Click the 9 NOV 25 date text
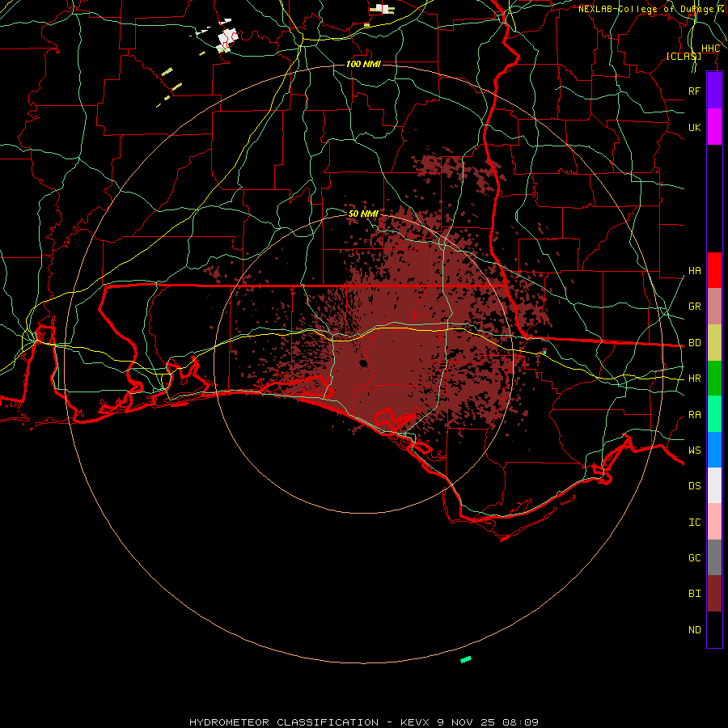Image resolution: width=728 pixels, height=728 pixels. [466, 722]
